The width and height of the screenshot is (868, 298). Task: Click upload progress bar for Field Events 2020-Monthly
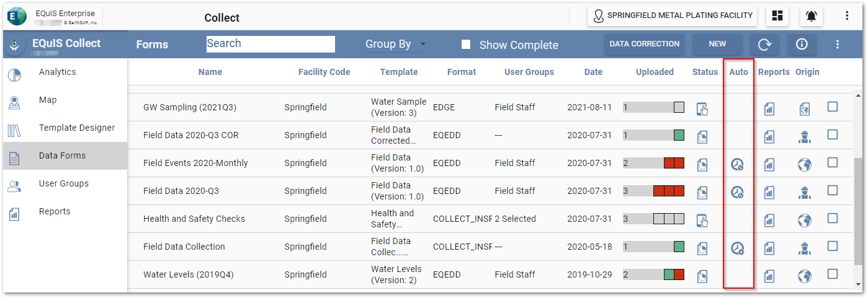(x=653, y=164)
